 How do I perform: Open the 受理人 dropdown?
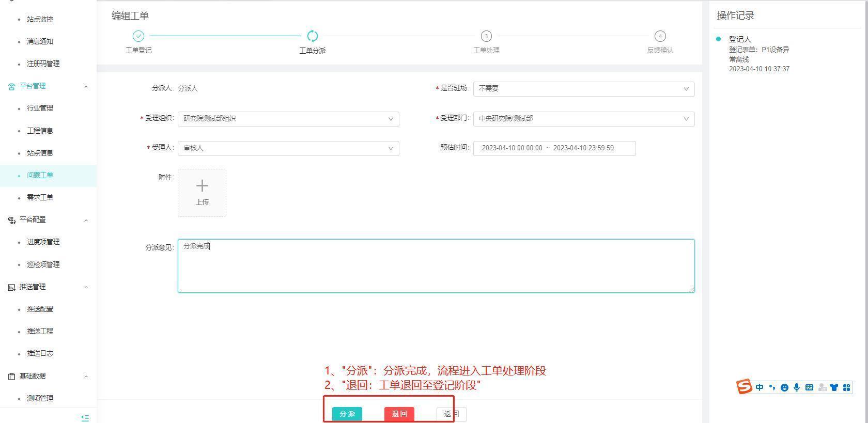pos(288,148)
